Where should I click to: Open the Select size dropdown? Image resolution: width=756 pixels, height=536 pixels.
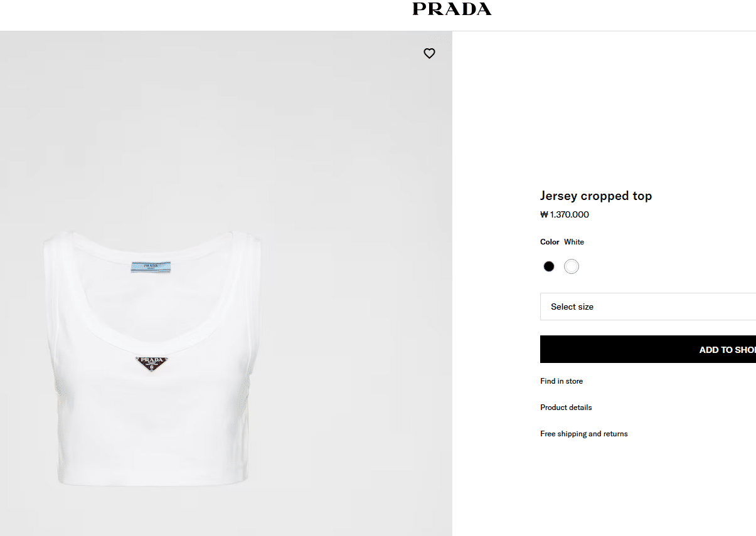648,307
